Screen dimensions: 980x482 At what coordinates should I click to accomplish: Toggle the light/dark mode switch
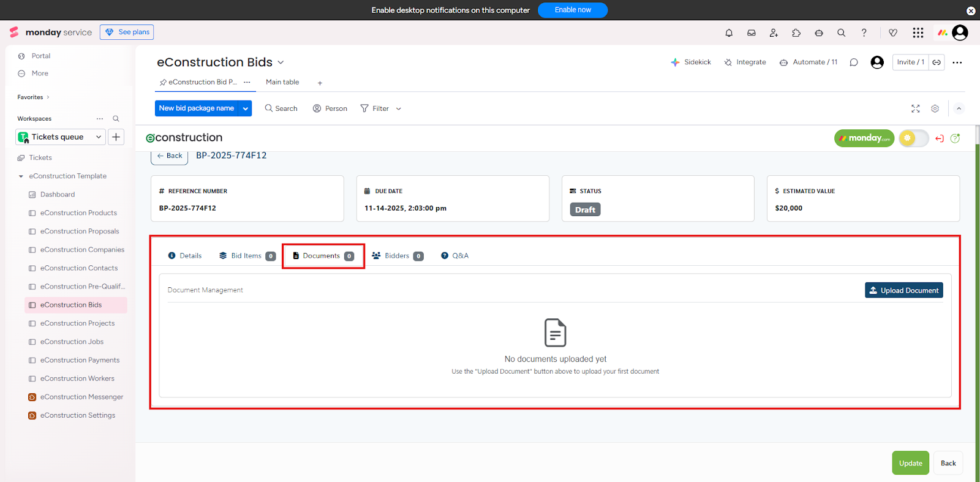[x=913, y=138]
